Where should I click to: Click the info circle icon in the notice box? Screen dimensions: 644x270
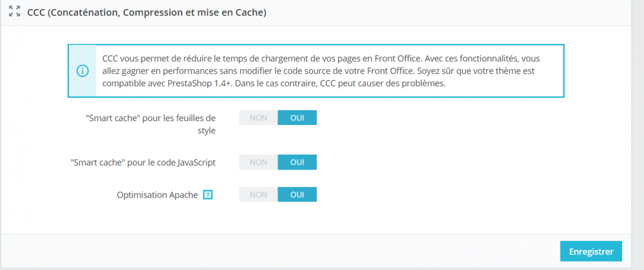82,71
